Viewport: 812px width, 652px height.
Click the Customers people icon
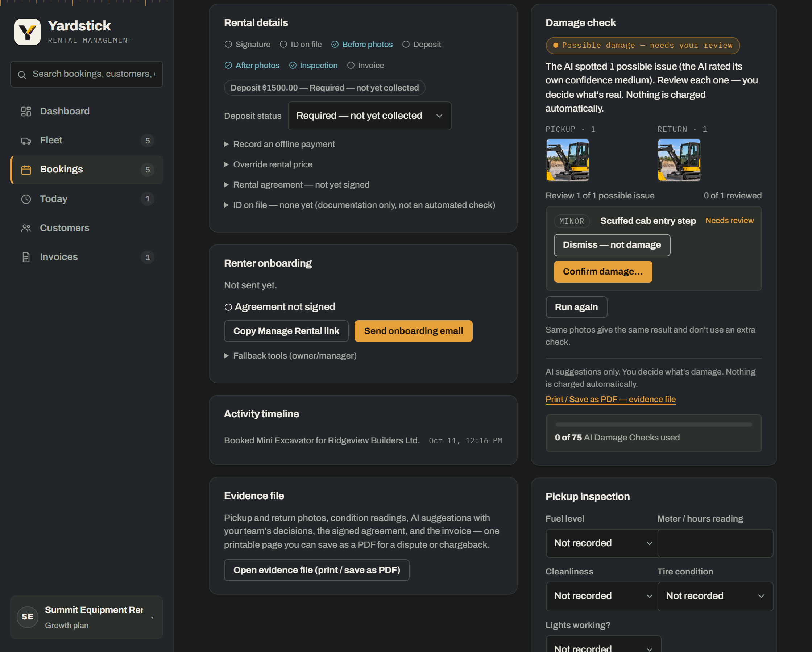26,228
